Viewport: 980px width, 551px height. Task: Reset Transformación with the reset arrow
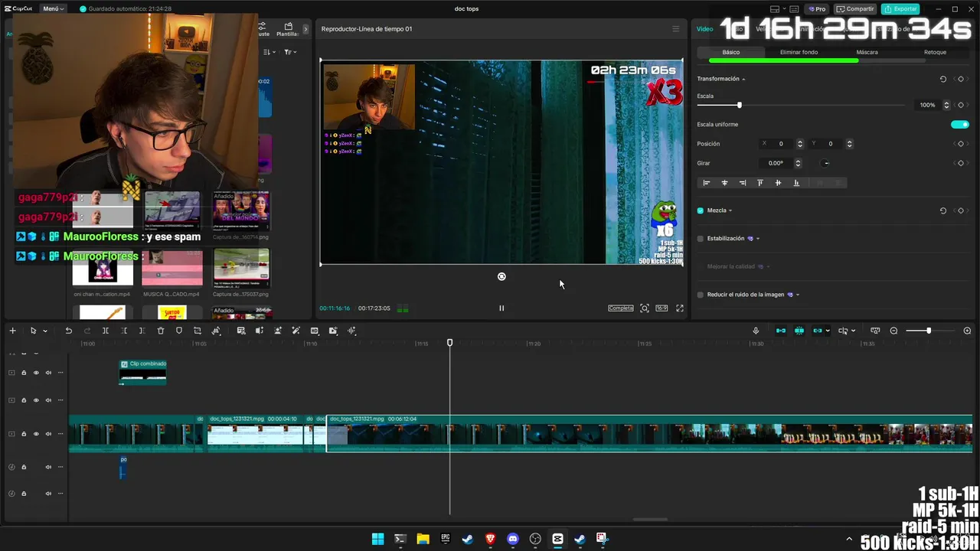point(943,79)
